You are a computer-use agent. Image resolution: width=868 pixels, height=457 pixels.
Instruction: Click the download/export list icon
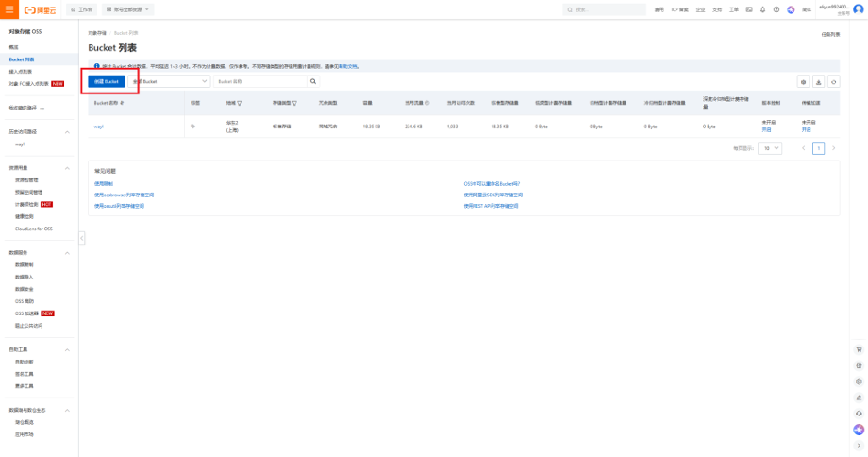(818, 82)
